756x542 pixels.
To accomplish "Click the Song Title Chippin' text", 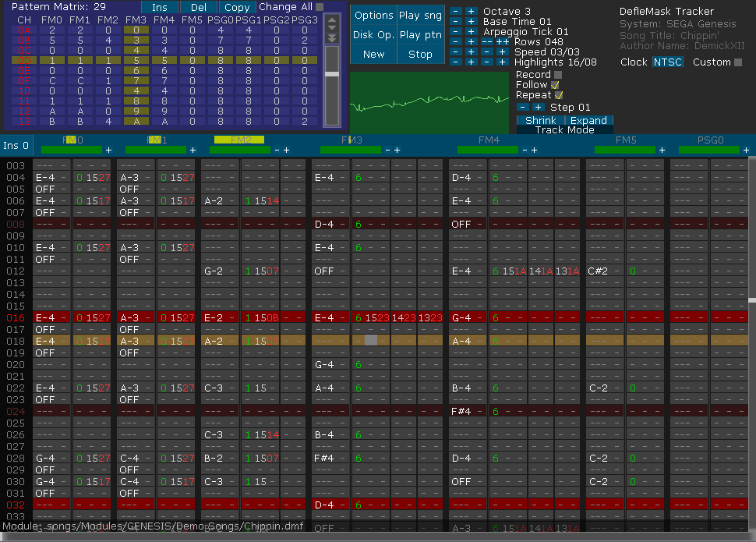I will 669,35.
